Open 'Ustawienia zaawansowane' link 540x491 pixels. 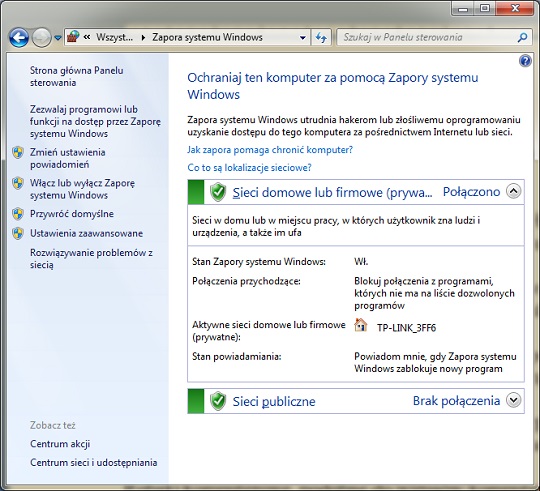pos(86,233)
